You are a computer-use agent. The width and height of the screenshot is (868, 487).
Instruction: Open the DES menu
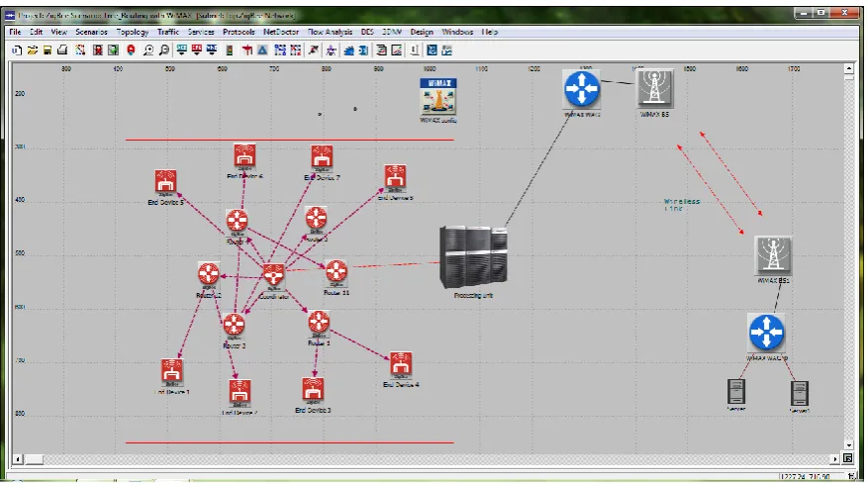pos(367,32)
